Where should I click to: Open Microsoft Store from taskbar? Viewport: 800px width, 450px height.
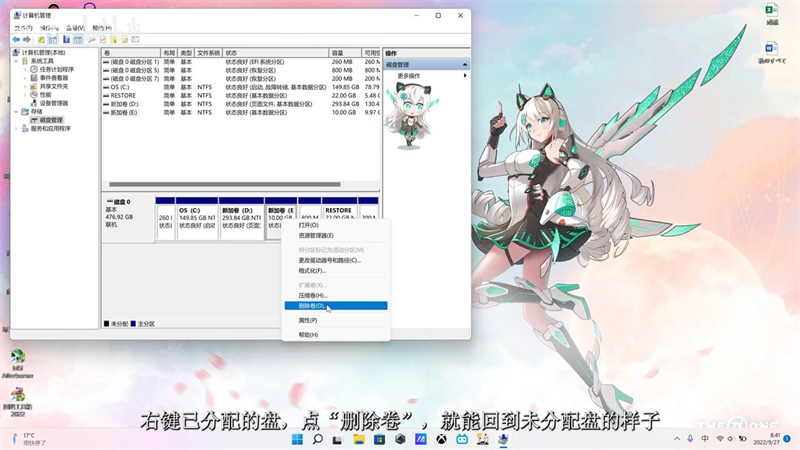pos(379,439)
